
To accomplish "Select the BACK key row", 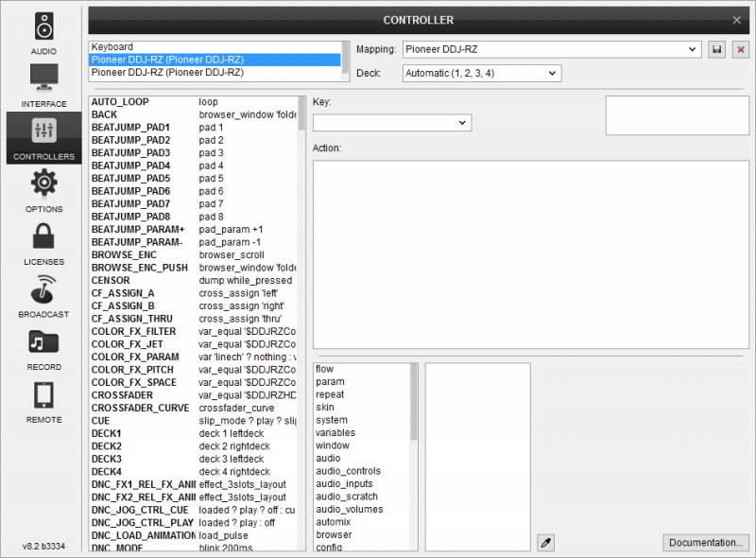I will (194, 114).
